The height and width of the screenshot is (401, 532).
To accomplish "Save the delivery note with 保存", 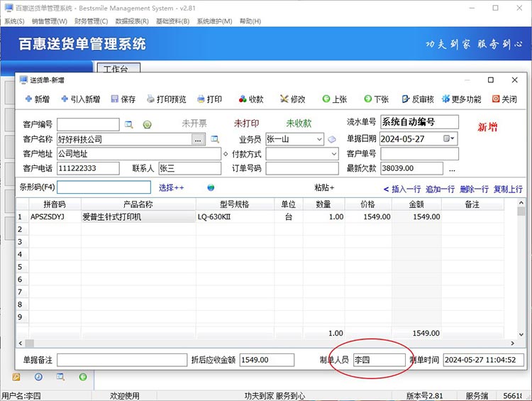I will tap(123, 99).
